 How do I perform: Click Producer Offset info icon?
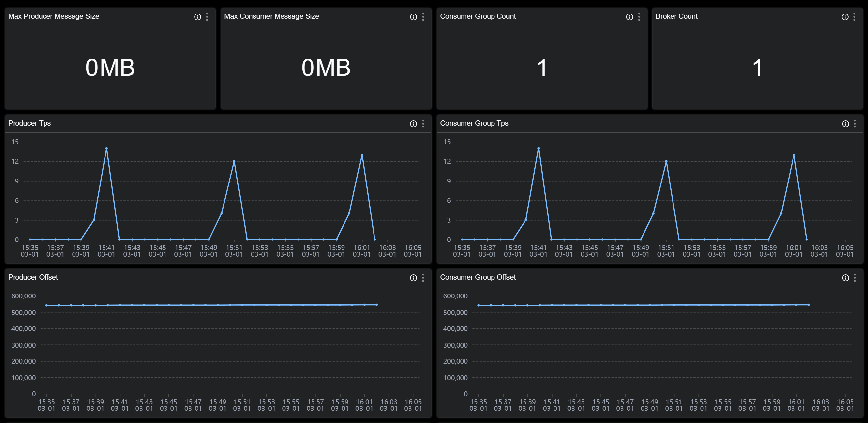click(413, 278)
